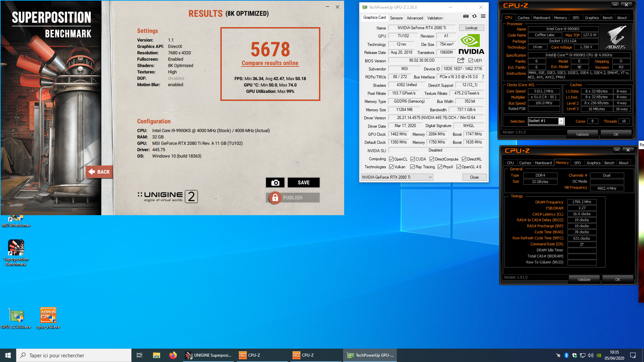Open SPD tab in upper CPU-Z window
The image size is (644, 362).
576,18
